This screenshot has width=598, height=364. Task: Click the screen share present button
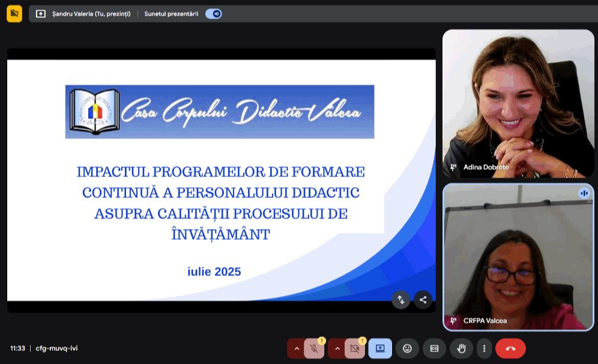click(380, 348)
